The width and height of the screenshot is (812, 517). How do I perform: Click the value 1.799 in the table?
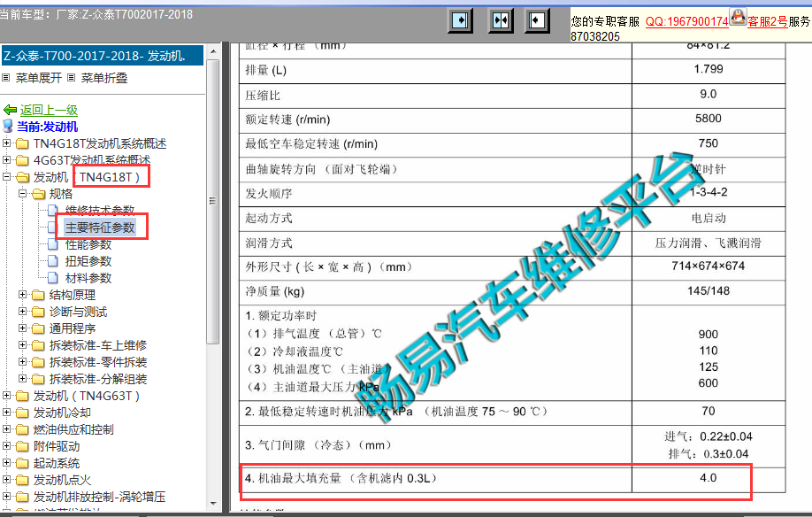[x=709, y=69]
